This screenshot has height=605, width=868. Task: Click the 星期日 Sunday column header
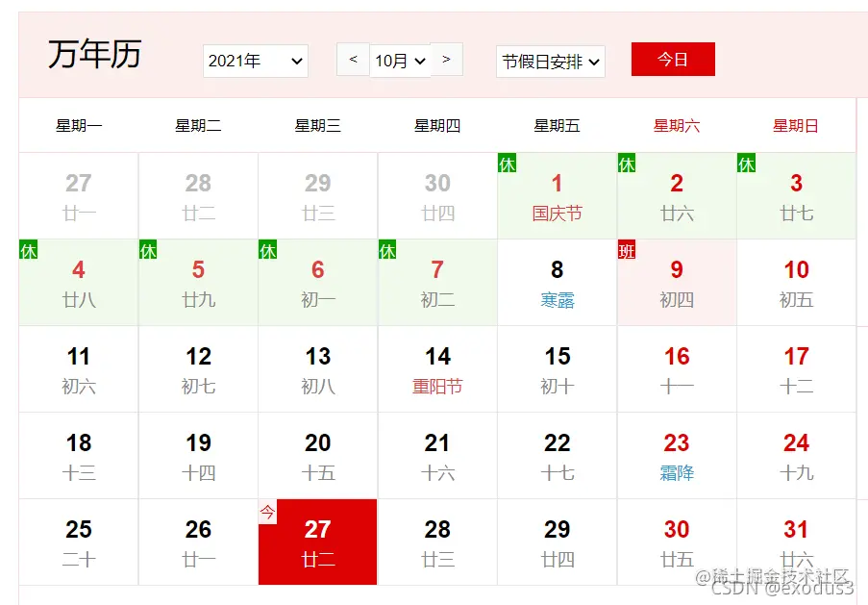(x=796, y=125)
